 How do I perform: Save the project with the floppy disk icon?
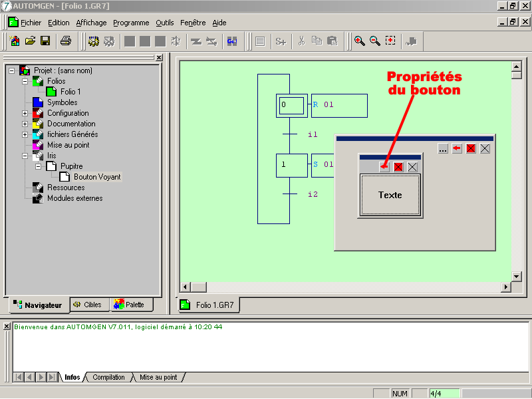click(x=45, y=41)
